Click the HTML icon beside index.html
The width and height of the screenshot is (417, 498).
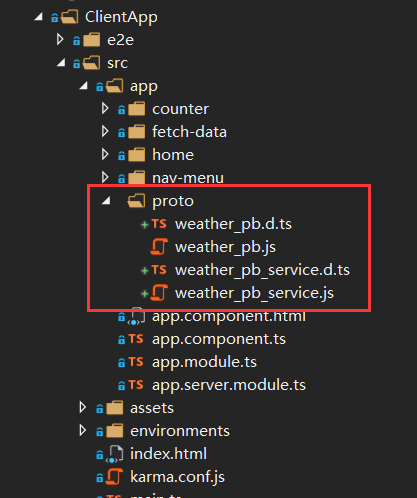(x=114, y=454)
